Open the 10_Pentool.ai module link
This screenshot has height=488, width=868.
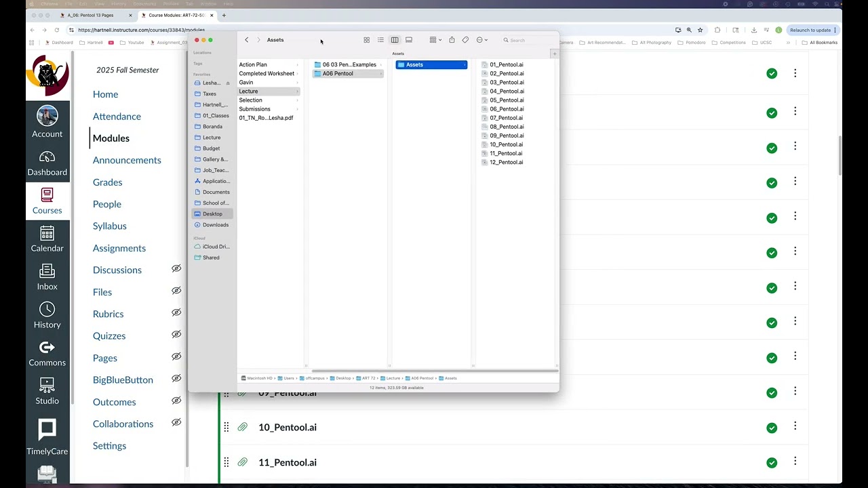pyautogui.click(x=288, y=427)
